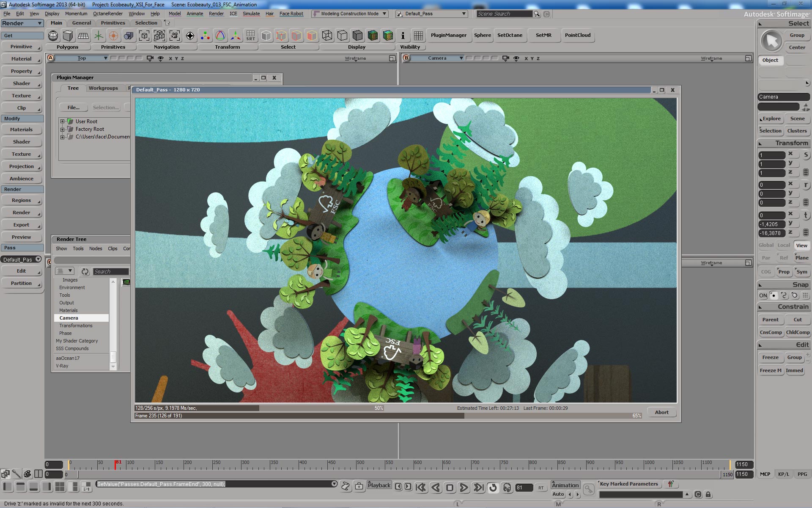Select the rotate transform tool icon
The image size is (812, 508).
(220, 36)
